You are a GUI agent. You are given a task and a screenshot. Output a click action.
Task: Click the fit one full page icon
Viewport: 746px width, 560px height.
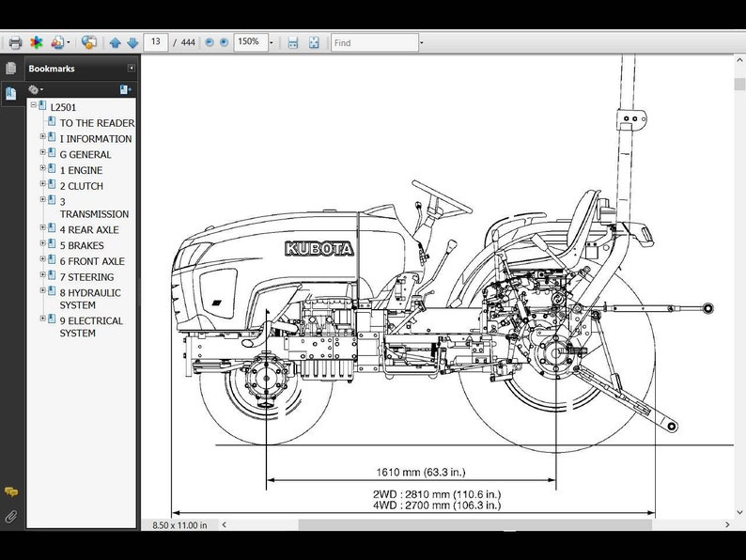tap(314, 43)
